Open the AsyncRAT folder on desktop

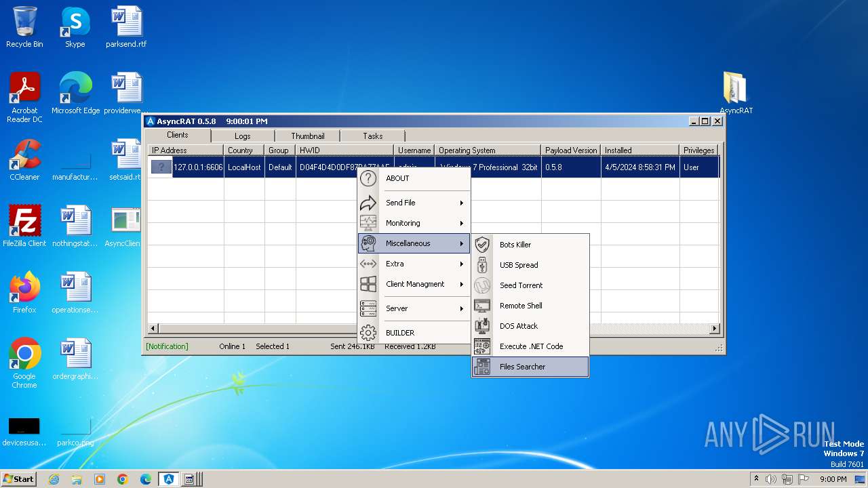click(x=736, y=94)
